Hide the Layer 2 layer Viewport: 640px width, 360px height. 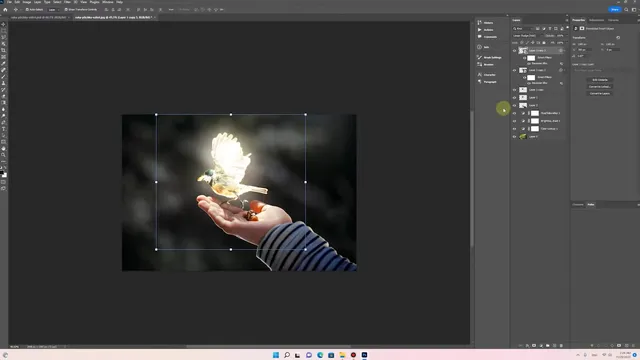coord(514,105)
